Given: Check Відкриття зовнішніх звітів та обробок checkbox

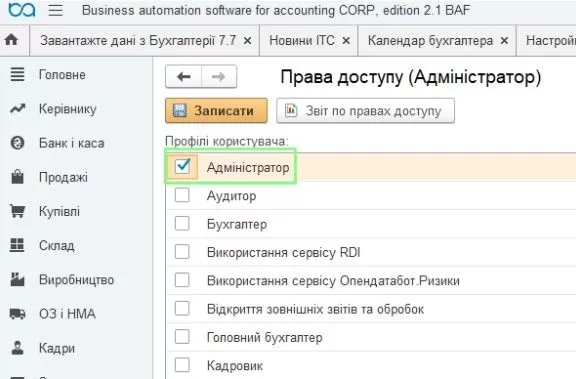Looking at the screenshot, I should click(182, 308).
